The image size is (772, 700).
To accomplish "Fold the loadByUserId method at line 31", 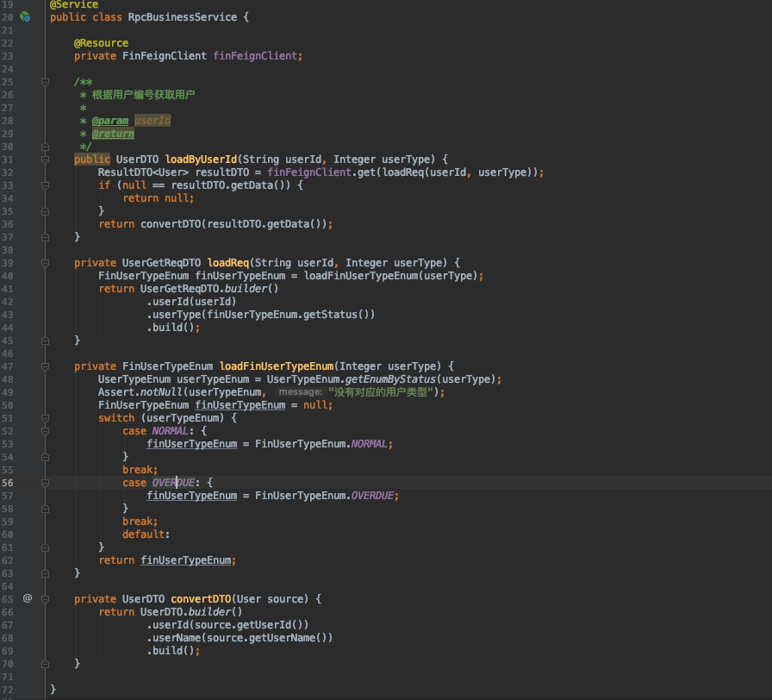I will (x=45, y=159).
